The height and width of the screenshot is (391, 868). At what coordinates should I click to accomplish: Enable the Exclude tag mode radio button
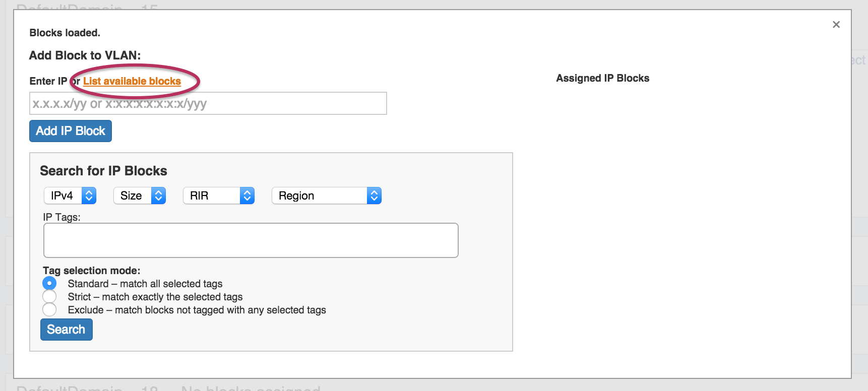coord(49,309)
